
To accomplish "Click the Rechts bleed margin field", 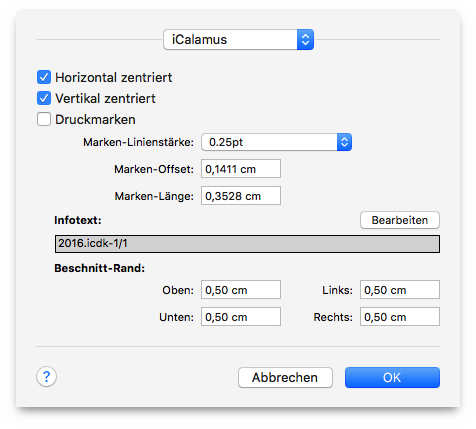I will [400, 317].
